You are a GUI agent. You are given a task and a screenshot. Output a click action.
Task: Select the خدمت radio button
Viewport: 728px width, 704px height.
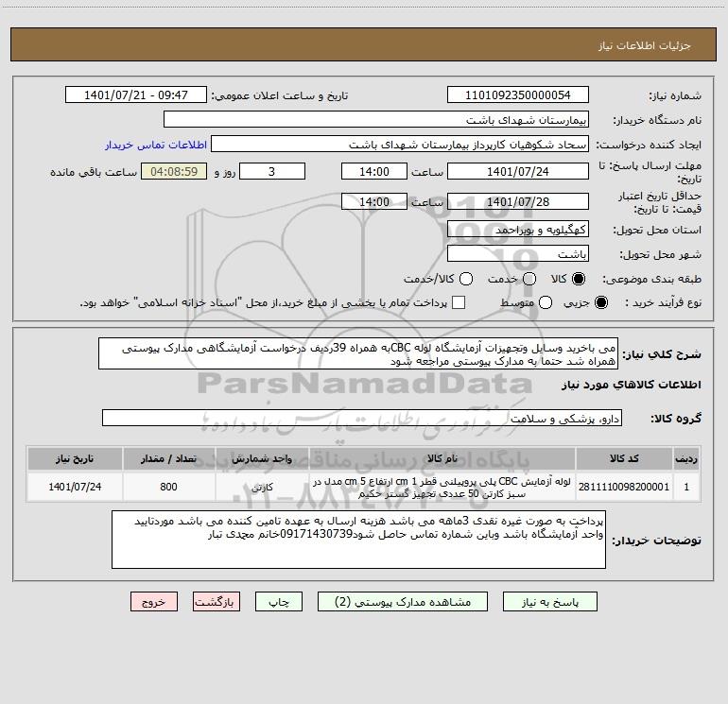(529, 279)
